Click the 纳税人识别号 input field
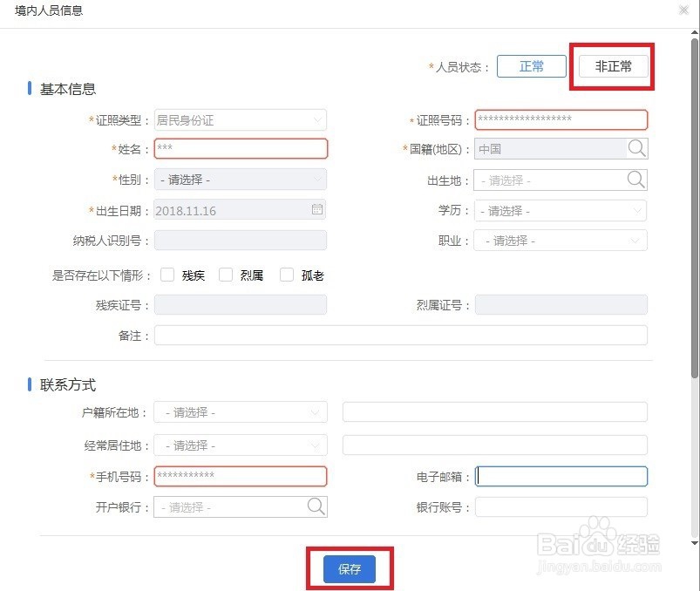The width and height of the screenshot is (700, 591). [x=241, y=241]
